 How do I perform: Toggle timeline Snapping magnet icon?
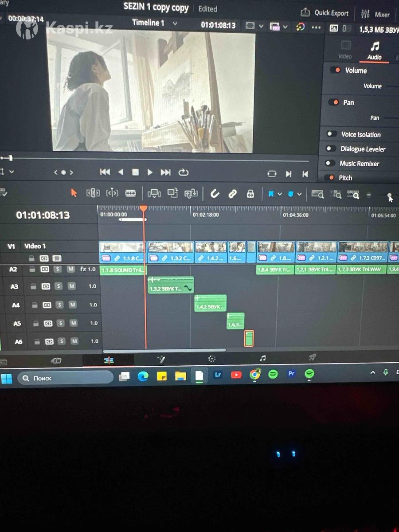click(215, 194)
